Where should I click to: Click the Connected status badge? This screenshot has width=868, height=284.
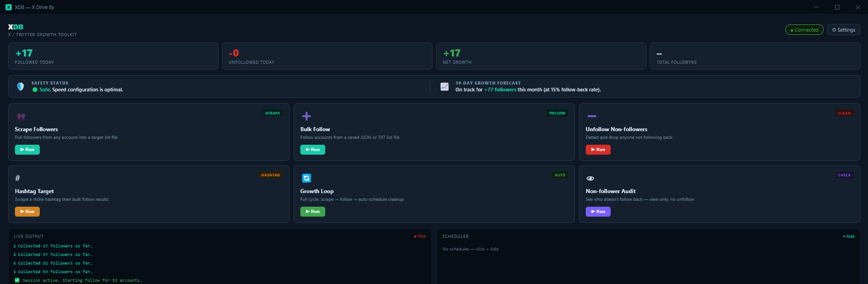coord(804,30)
